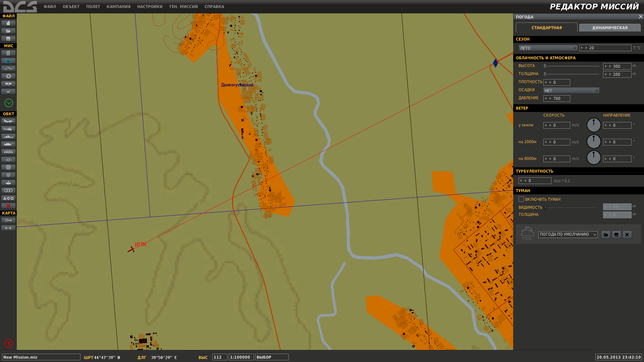Click the 8000m wind direction field
The image size is (644, 362).
(x=617, y=159)
